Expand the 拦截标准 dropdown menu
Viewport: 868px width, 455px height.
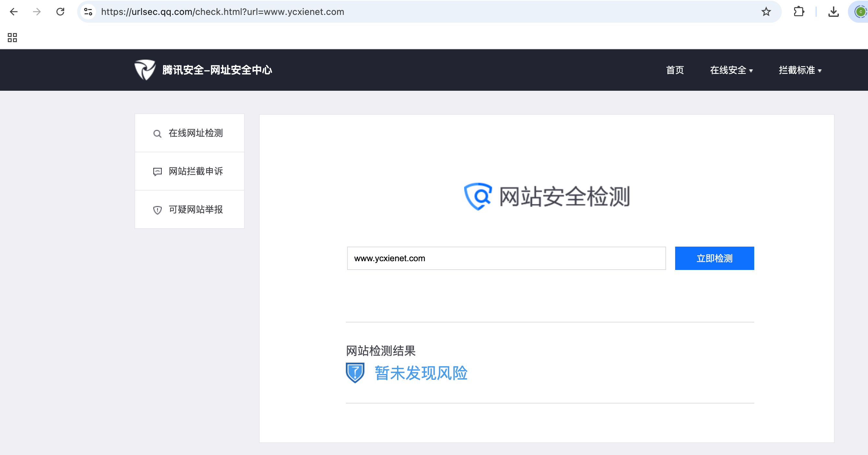point(800,70)
